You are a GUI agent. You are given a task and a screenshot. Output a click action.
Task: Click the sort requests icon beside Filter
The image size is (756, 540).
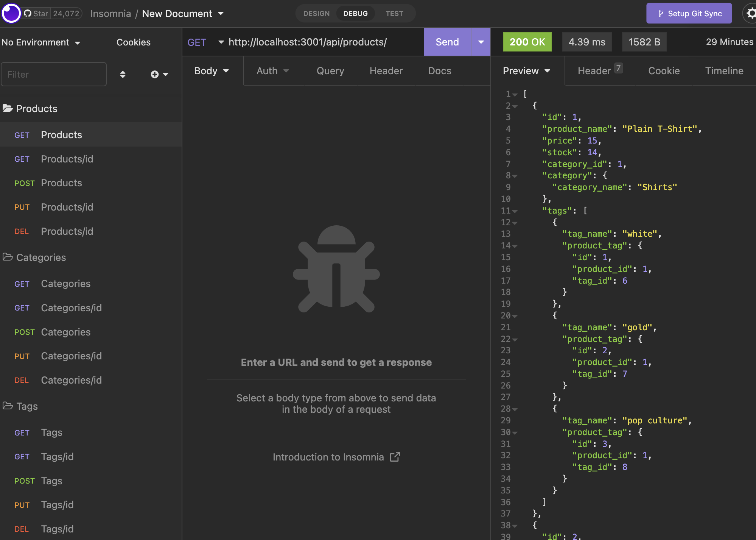coord(123,74)
